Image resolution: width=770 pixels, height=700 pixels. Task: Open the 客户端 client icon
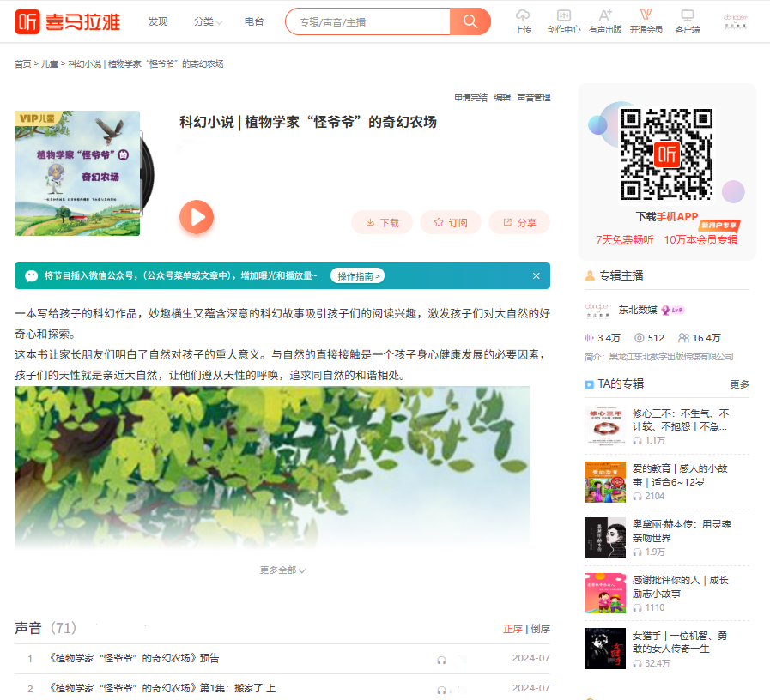tap(687, 21)
